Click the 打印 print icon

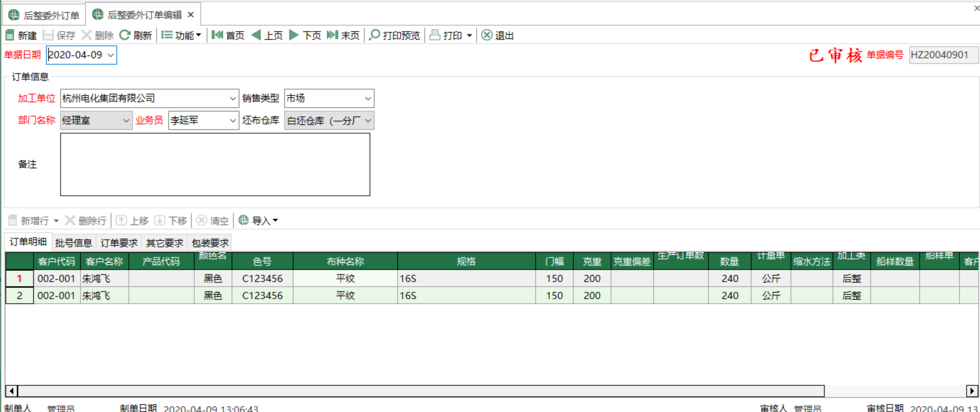coord(435,35)
